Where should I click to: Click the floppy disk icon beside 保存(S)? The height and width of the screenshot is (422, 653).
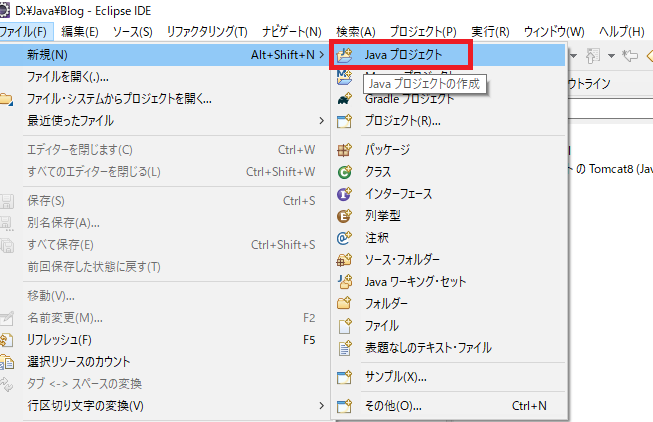tap(7, 201)
